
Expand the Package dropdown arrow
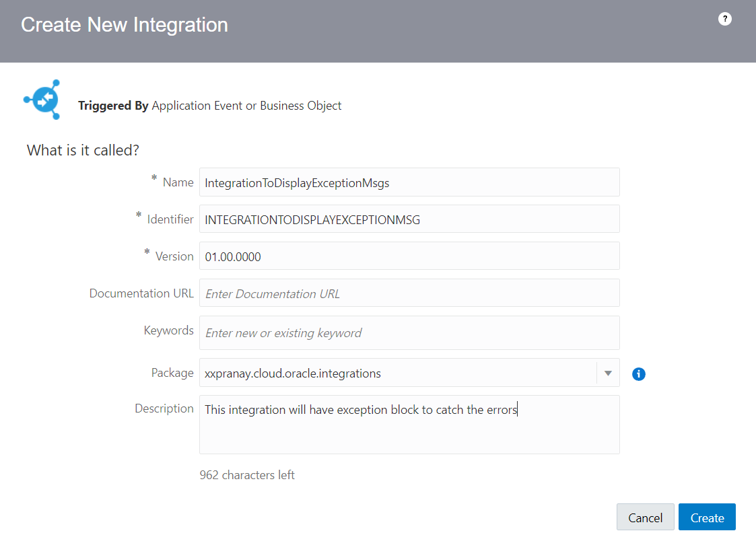[x=608, y=373]
